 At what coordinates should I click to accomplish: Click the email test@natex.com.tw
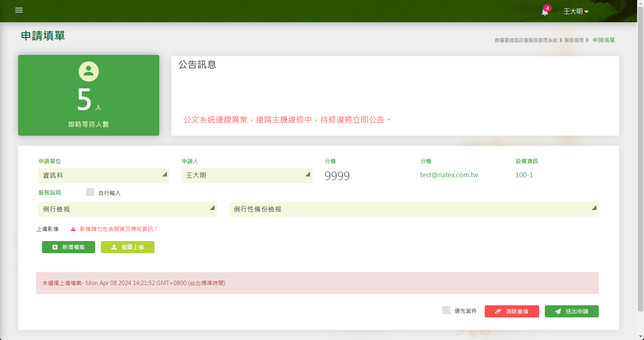point(449,175)
